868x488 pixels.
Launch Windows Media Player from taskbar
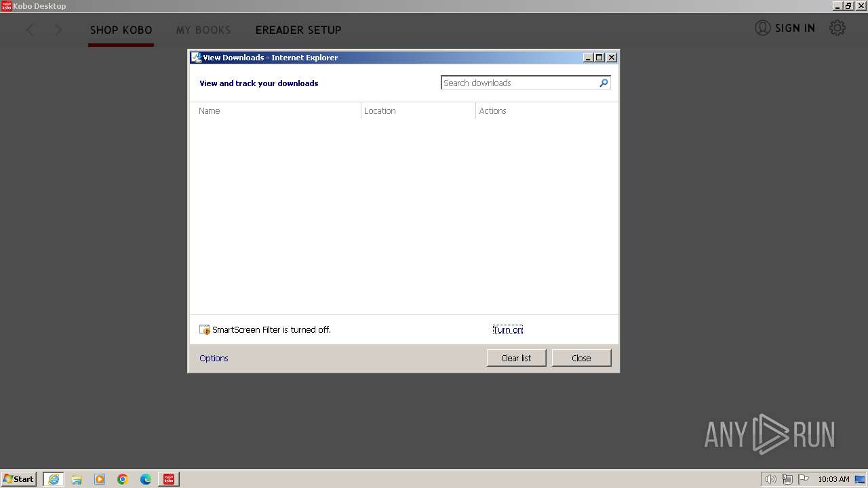point(100,479)
